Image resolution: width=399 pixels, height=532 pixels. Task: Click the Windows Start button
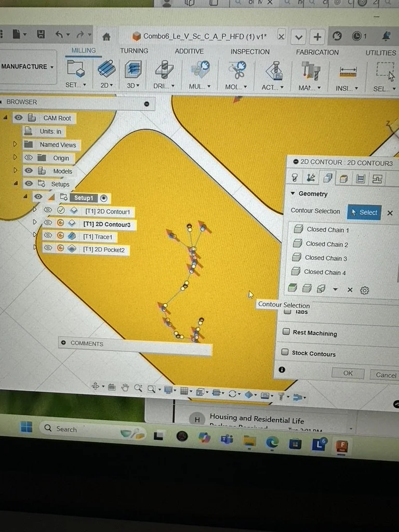(x=26, y=427)
